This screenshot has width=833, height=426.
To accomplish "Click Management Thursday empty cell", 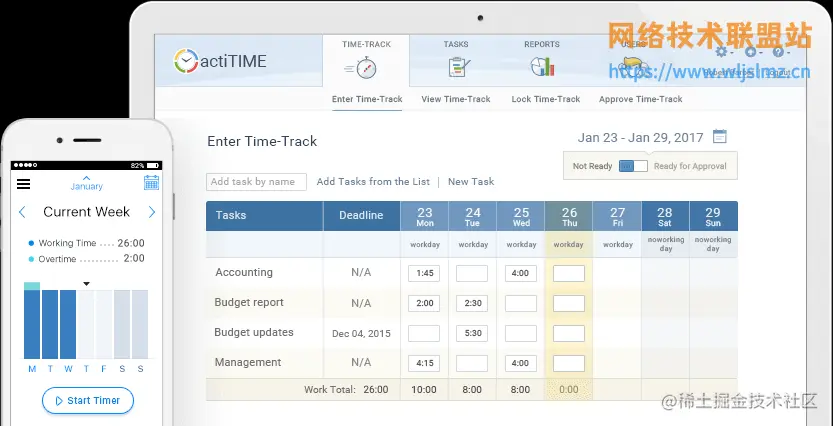I will 569,363.
